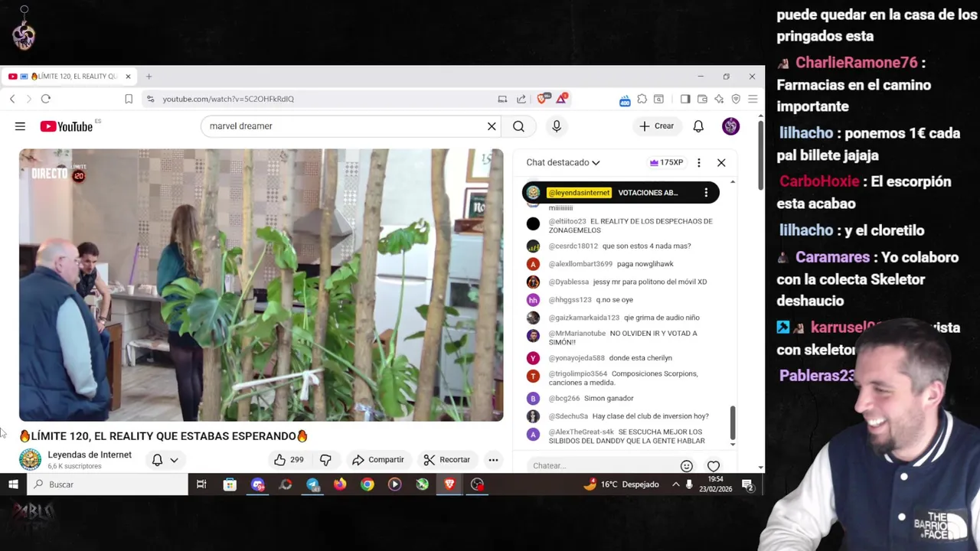Toggle the channel notification bell
The height and width of the screenshot is (551, 980).
point(157,460)
